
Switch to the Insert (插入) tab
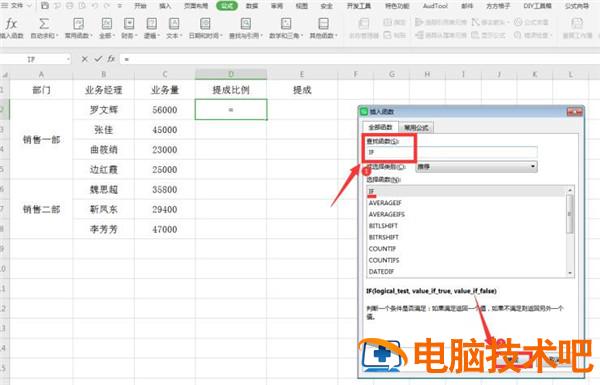point(165,6)
